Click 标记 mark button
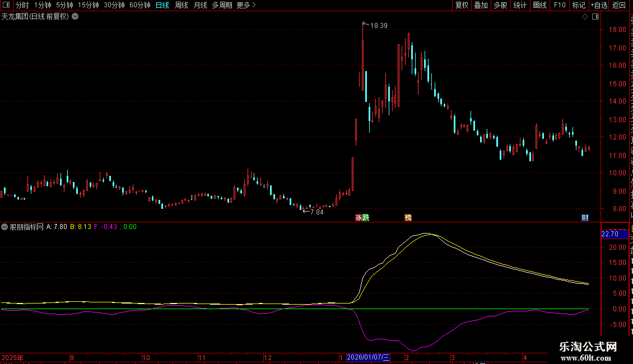The image size is (633, 364). coord(579,5)
